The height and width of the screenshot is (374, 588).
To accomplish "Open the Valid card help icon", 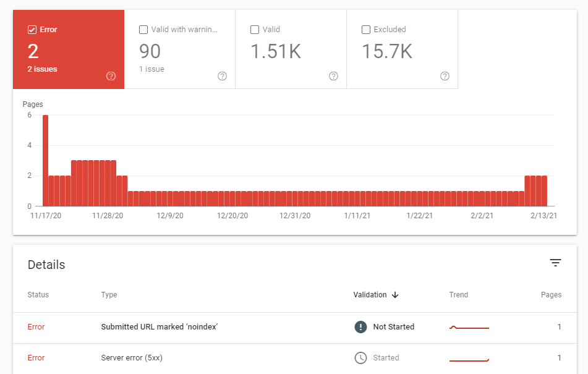I will (333, 76).
